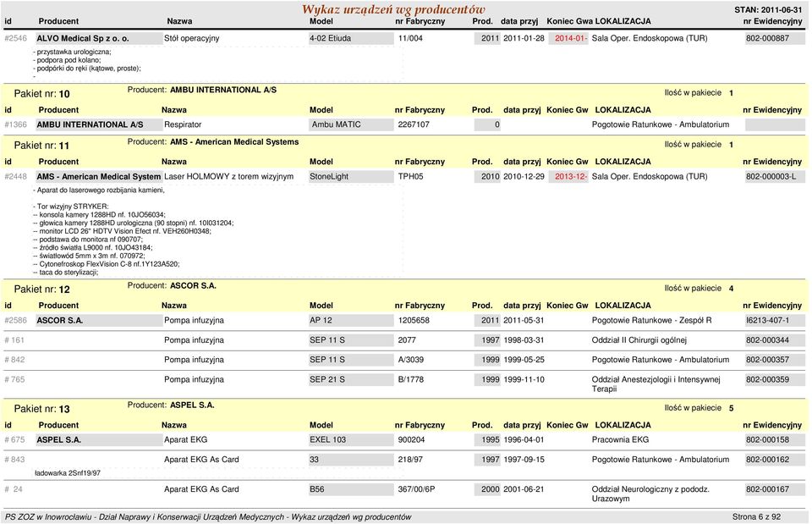Viewport: 812px width, 524px height.
Task: Click note line 'taca do sterylizacji;'
Action: (x=69, y=273)
